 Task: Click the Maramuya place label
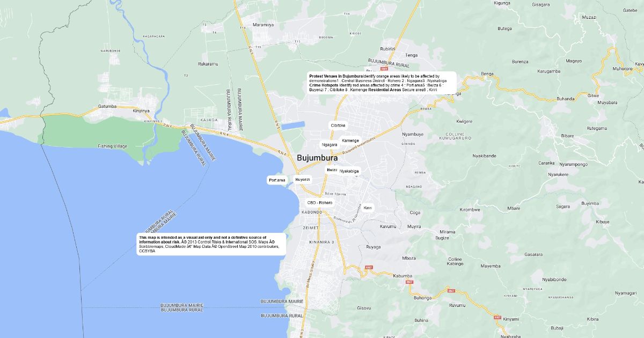coord(263,25)
